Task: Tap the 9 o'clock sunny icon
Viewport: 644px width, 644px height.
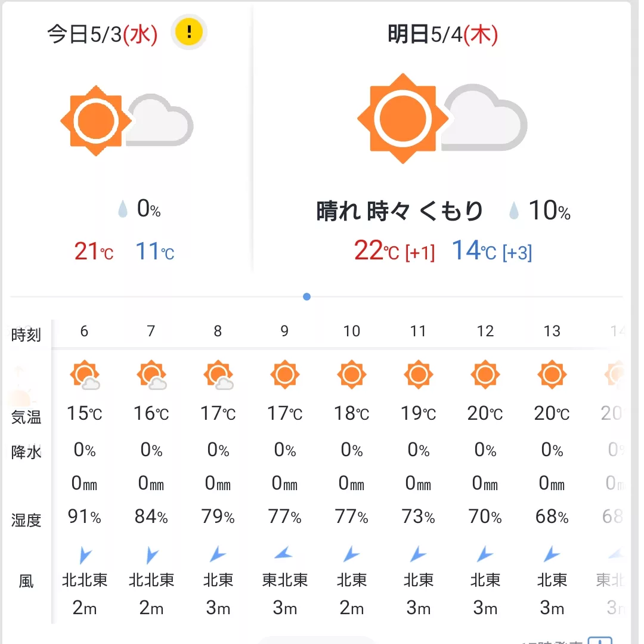Action: pyautogui.click(x=284, y=375)
